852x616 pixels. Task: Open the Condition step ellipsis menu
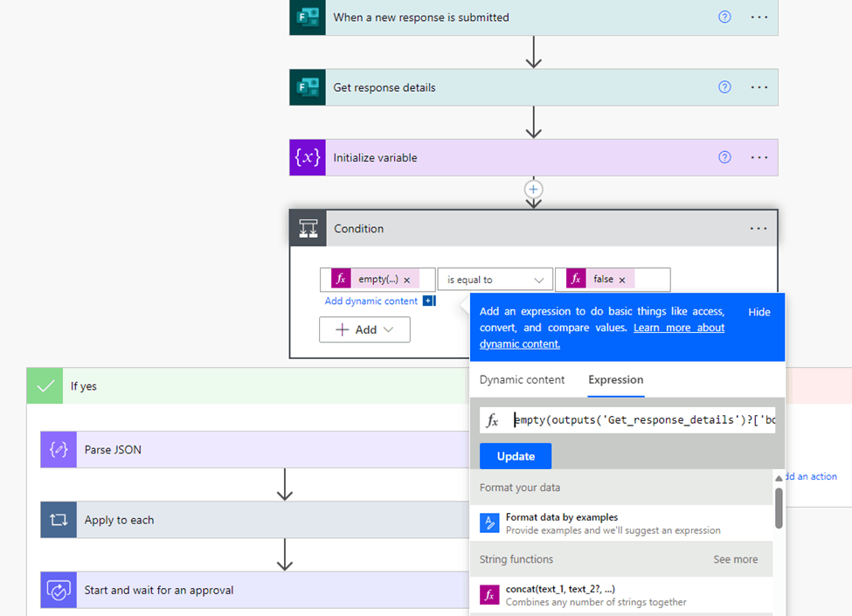pos(758,228)
